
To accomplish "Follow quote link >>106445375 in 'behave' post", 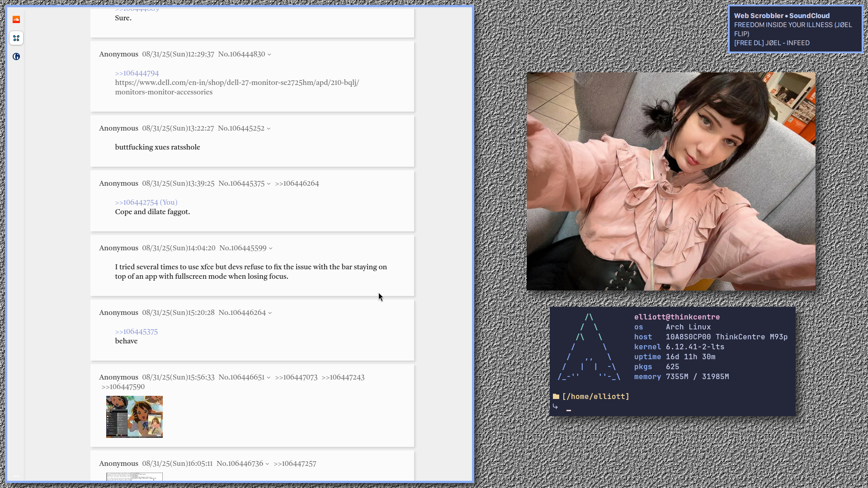I will coord(136,332).
